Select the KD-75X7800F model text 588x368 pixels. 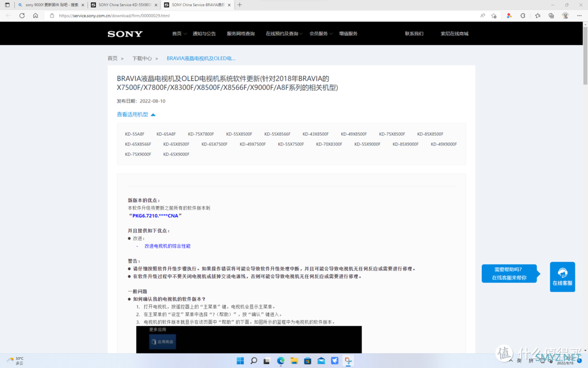point(201,134)
